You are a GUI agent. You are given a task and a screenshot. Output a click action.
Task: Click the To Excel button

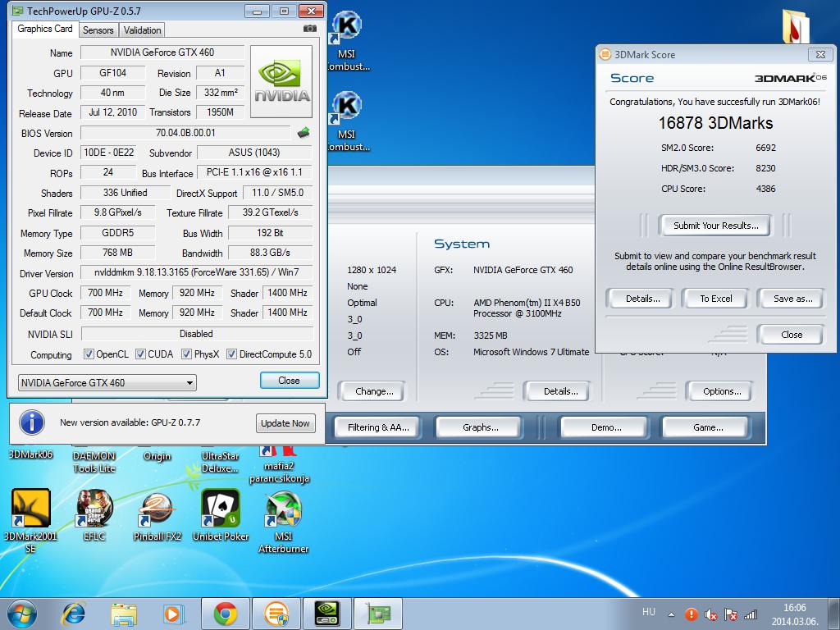tap(715, 299)
